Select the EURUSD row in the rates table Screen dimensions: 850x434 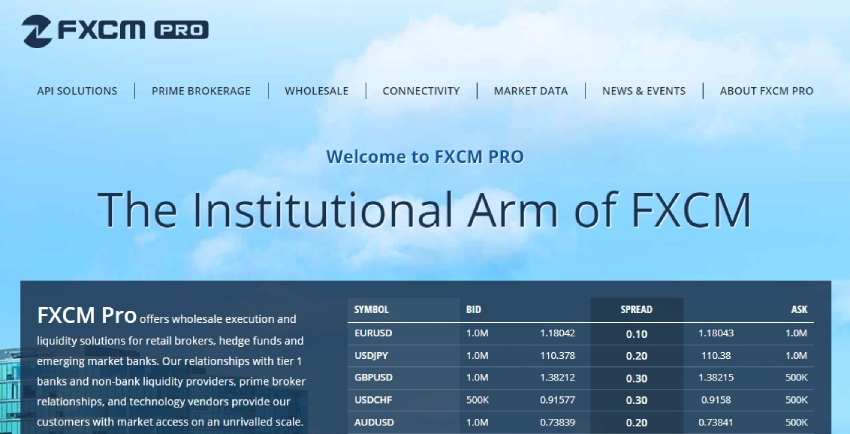click(371, 333)
